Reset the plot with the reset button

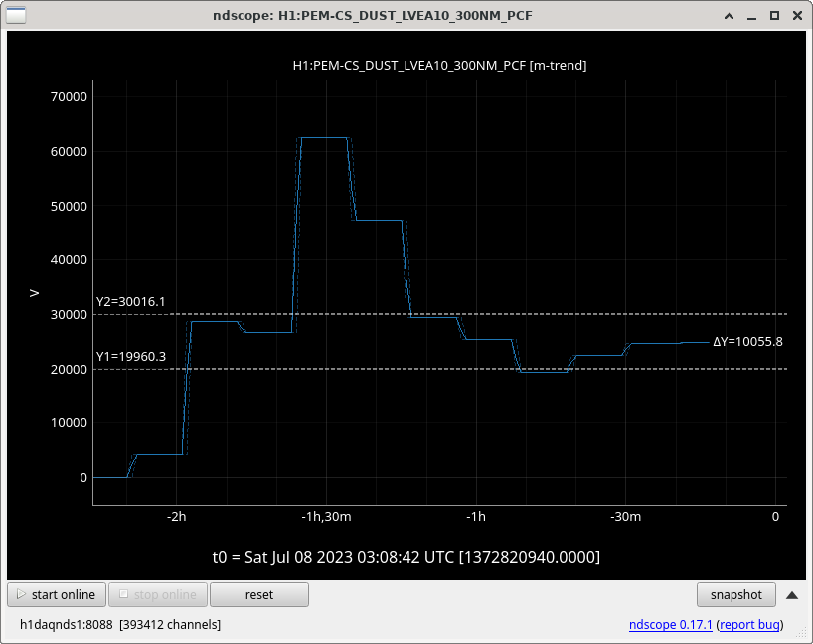click(x=258, y=595)
